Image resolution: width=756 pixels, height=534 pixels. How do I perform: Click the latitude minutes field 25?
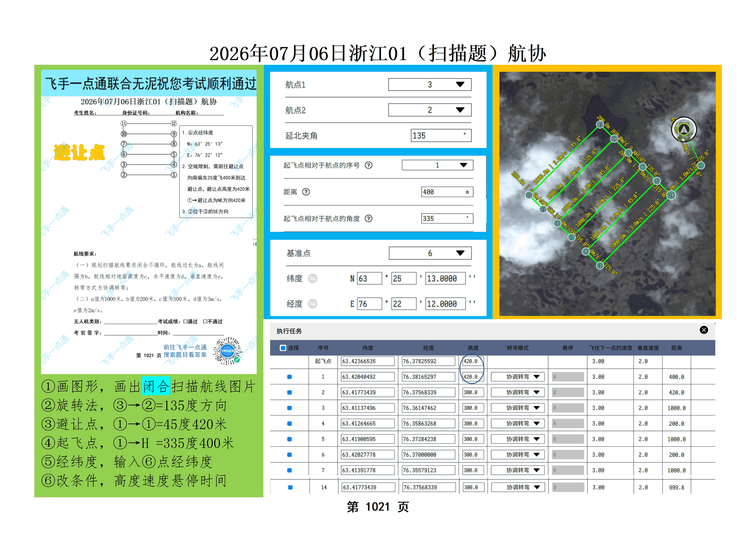click(x=404, y=278)
